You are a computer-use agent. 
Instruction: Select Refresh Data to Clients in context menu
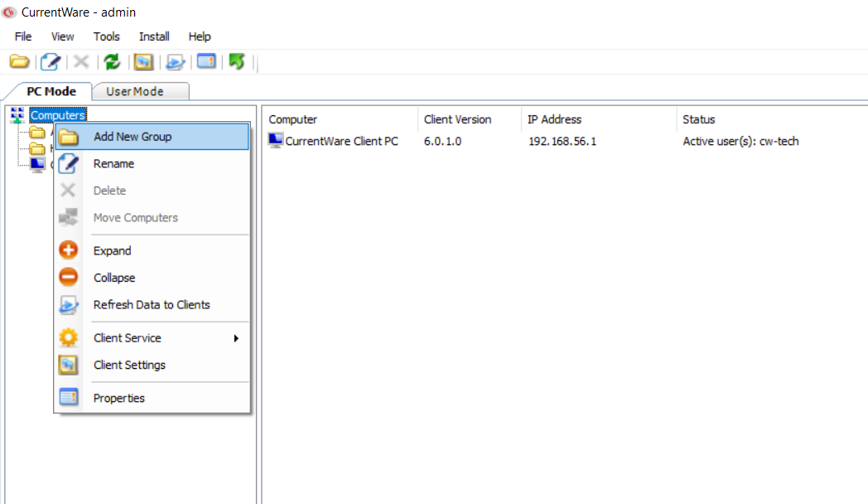(152, 304)
